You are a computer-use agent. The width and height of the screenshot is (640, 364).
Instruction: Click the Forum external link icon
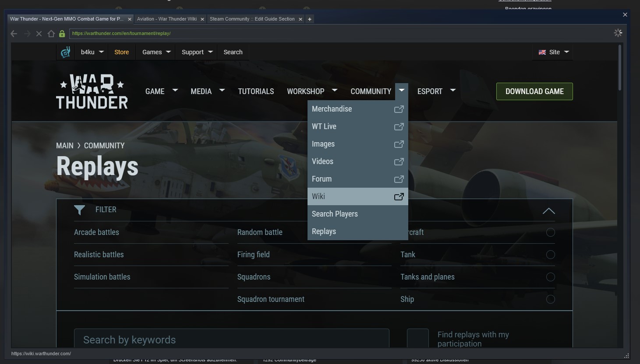(x=399, y=179)
